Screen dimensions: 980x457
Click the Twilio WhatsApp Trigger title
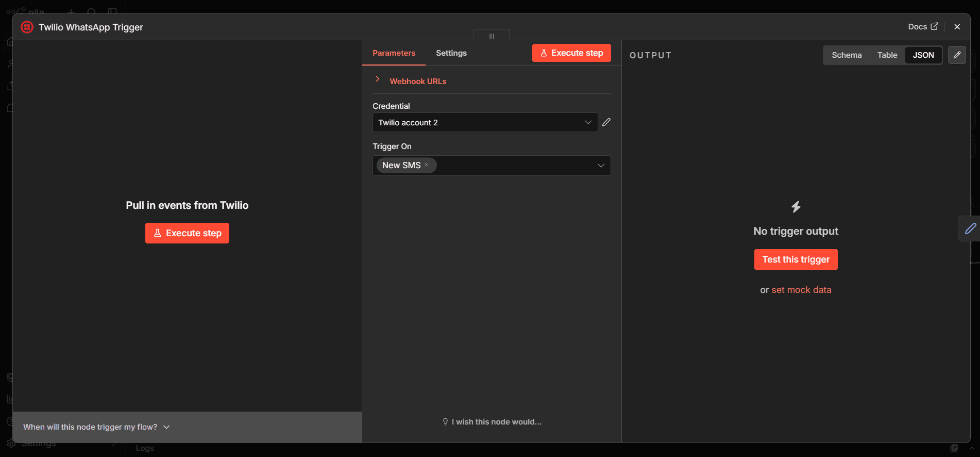tap(91, 27)
